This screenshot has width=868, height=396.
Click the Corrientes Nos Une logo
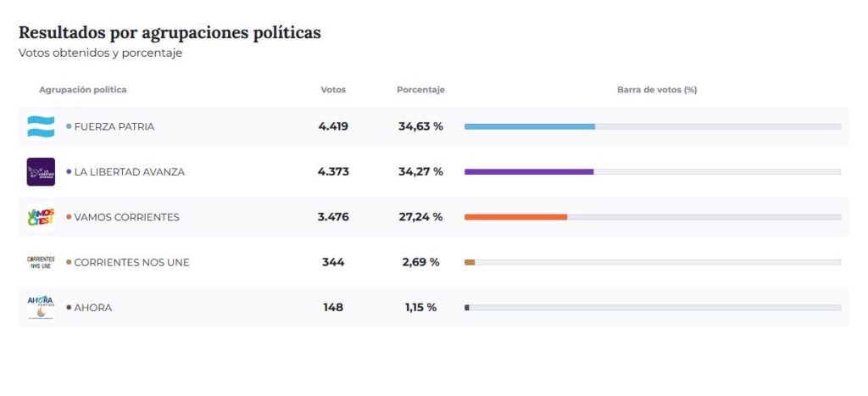pyautogui.click(x=41, y=262)
